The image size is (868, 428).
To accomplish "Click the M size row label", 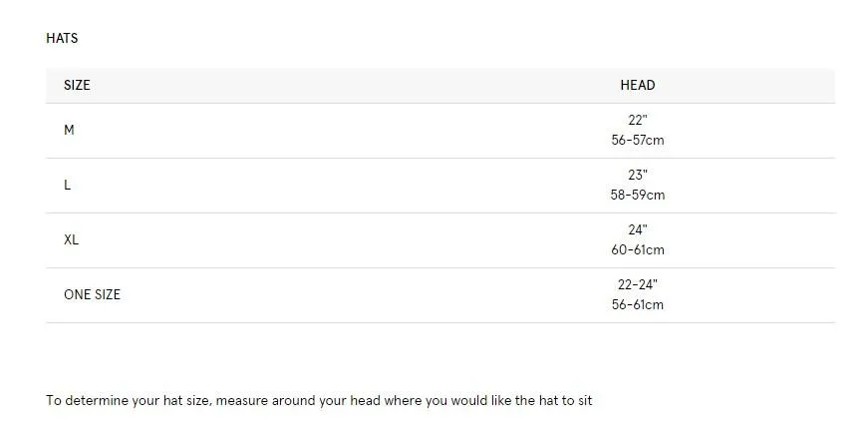I will point(69,130).
